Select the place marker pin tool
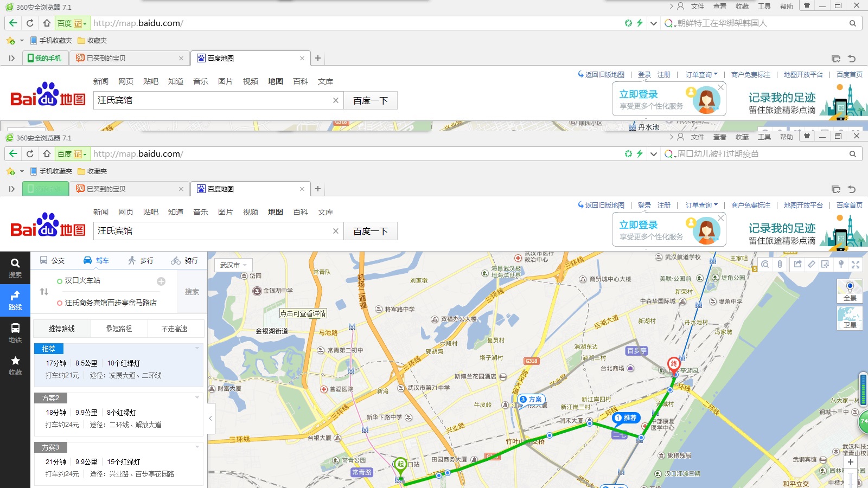Image resolution: width=868 pixels, height=488 pixels. [x=841, y=265]
